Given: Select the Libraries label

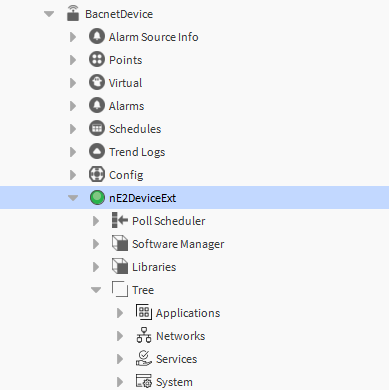Looking at the screenshot, I should pyautogui.click(x=154, y=267).
